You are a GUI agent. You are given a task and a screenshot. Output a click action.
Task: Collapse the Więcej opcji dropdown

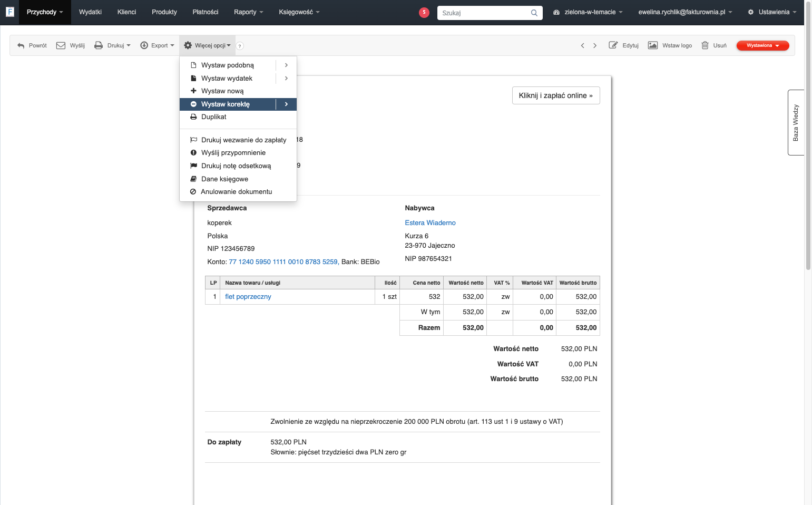(207, 45)
